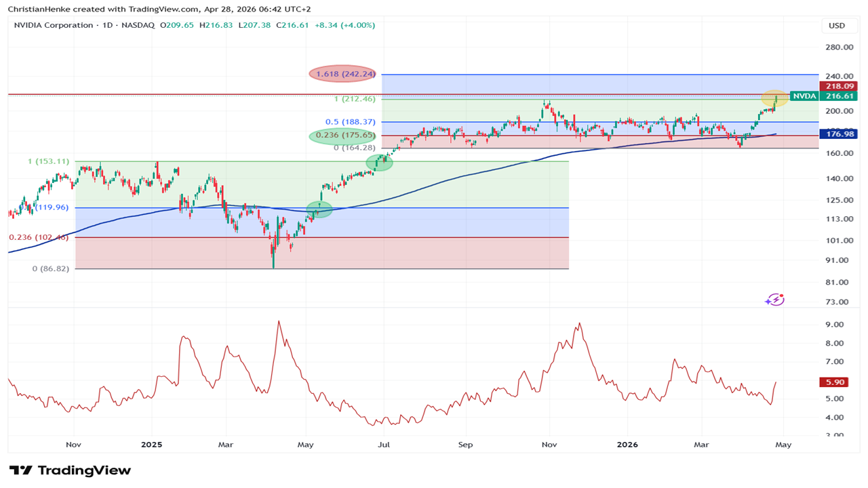Click the Sep label on the time axis

click(x=466, y=445)
